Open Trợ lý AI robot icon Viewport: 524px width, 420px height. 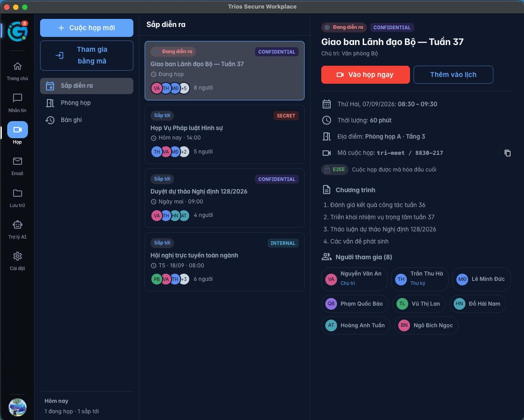pos(18,225)
